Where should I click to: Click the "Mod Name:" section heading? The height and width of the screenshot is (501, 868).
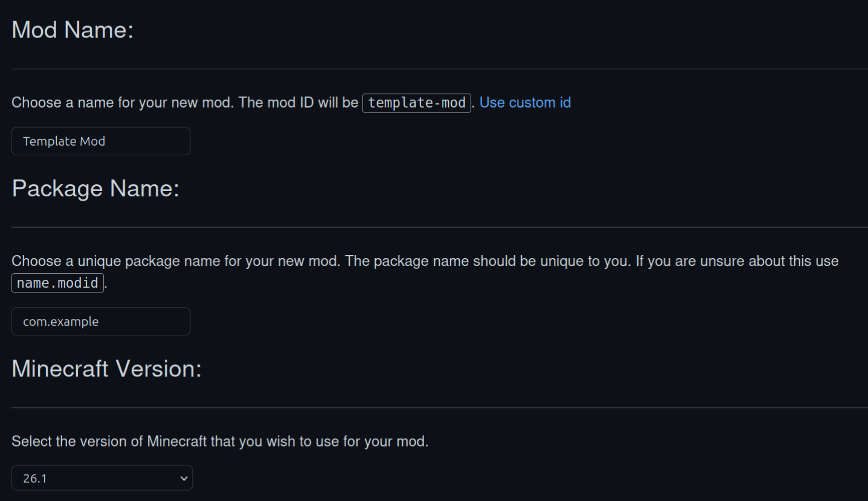(x=72, y=29)
